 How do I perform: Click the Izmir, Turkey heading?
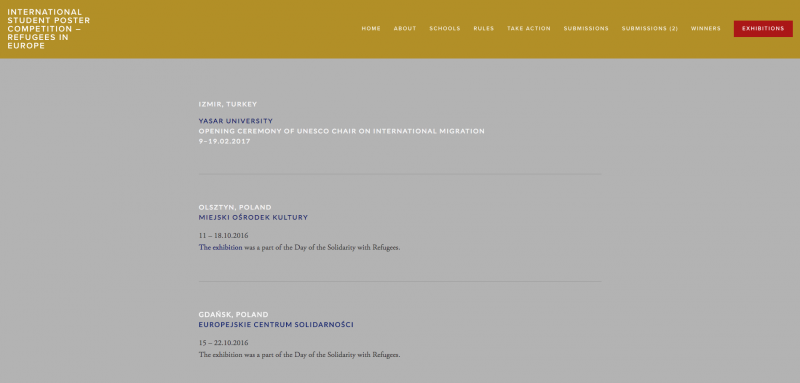point(228,104)
